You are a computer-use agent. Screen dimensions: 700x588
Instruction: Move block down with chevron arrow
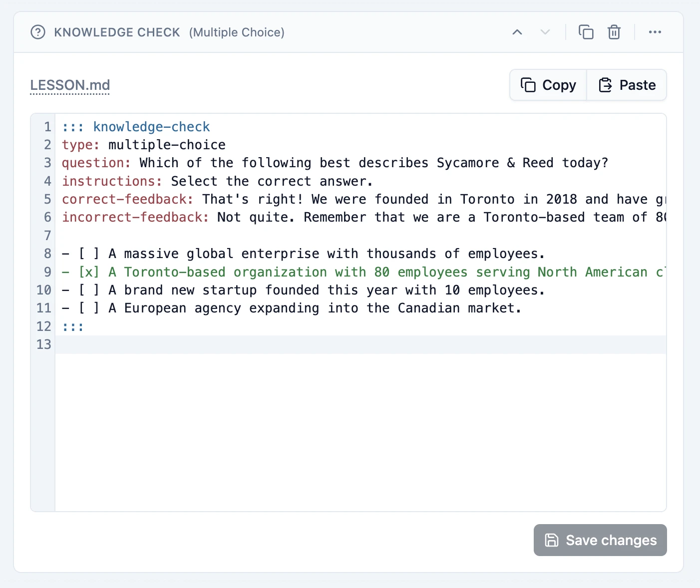(x=545, y=32)
